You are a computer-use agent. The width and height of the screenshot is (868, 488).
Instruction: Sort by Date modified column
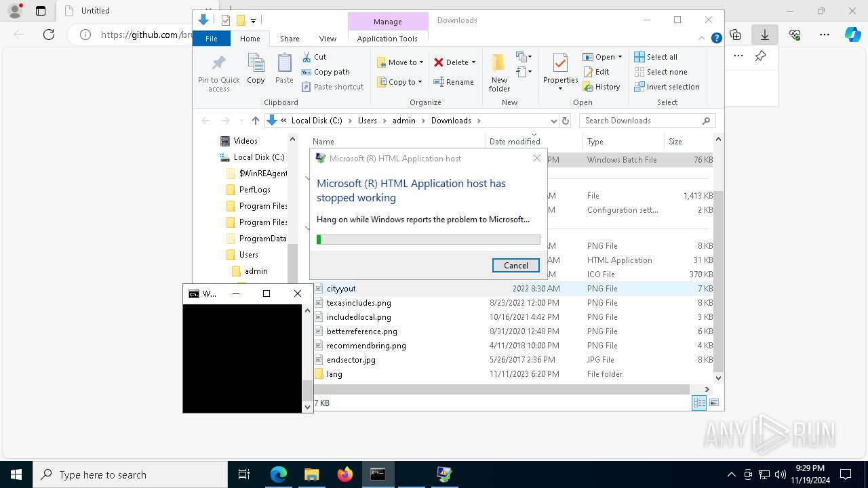coord(534,142)
